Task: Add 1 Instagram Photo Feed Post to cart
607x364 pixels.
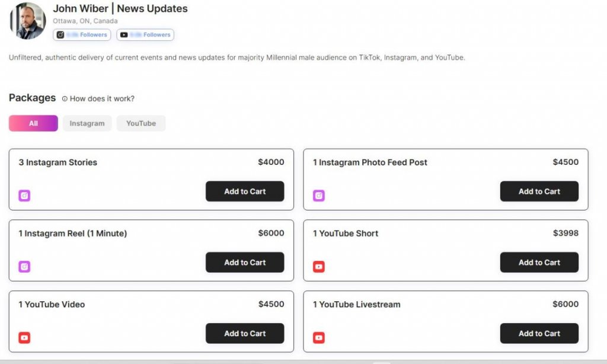Action: (x=539, y=191)
